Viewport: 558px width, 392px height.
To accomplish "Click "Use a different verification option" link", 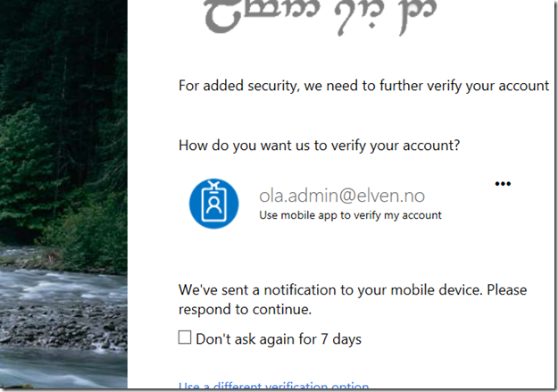I will 273,387.
